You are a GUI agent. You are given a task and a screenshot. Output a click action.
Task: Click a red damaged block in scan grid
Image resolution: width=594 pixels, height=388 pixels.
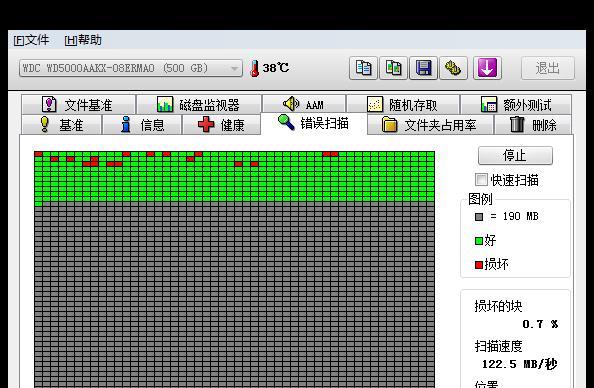tap(38, 154)
